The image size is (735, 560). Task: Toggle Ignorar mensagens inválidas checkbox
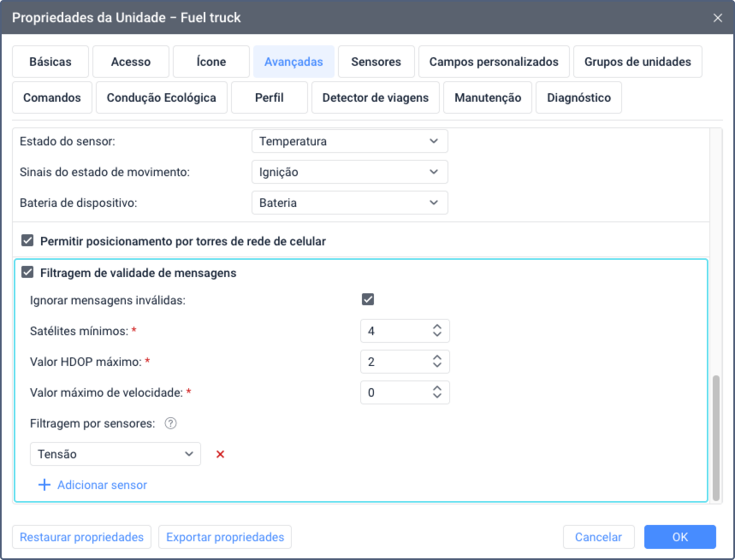pyautogui.click(x=368, y=299)
